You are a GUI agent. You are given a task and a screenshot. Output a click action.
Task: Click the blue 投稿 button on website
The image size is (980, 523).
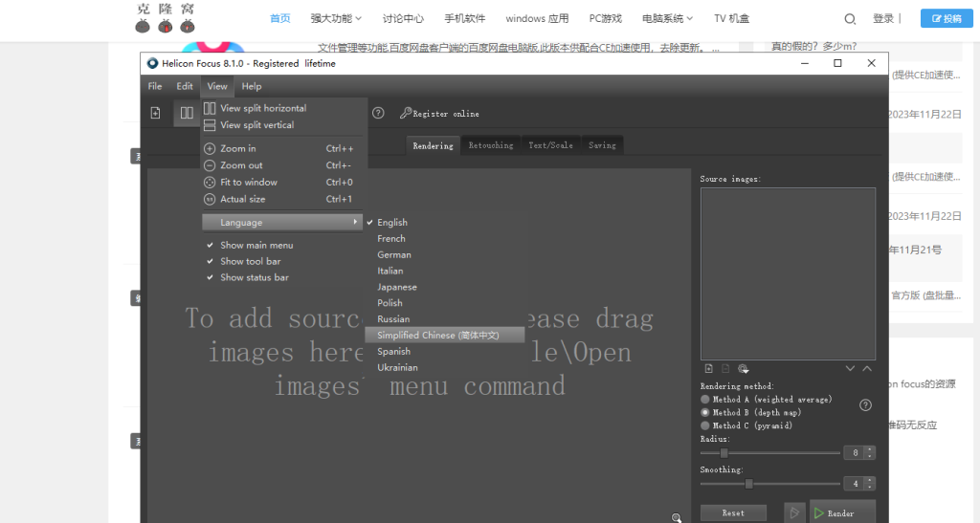pyautogui.click(x=947, y=19)
